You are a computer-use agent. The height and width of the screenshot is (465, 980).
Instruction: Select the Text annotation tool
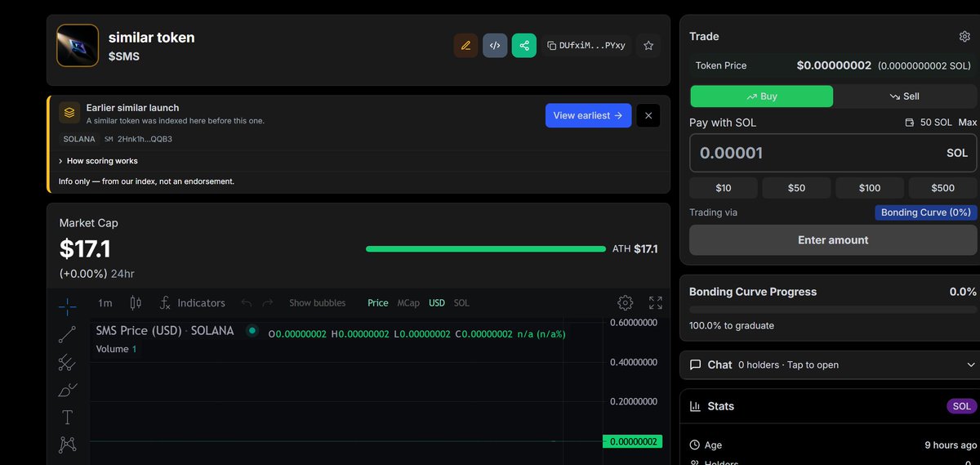[x=67, y=418]
